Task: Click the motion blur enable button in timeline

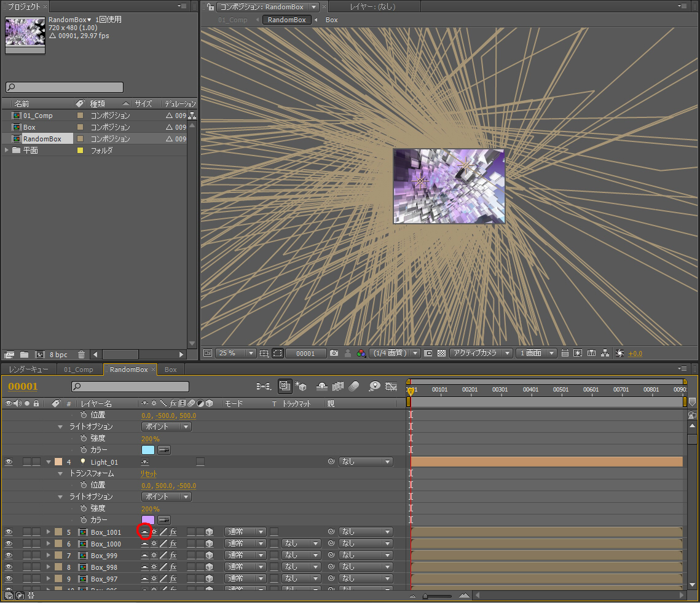Action: click(353, 386)
